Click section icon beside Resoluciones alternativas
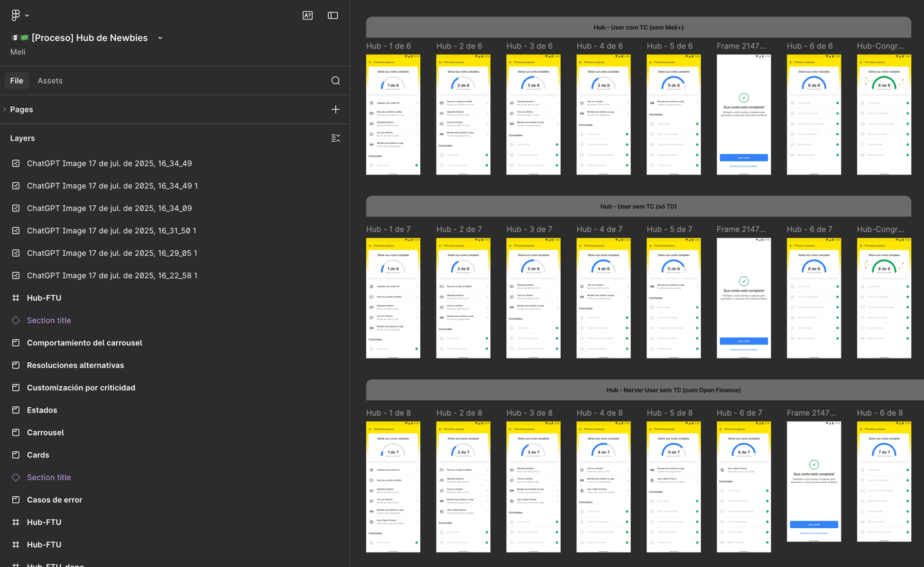Viewport: 924px width, 567px height. (x=16, y=365)
